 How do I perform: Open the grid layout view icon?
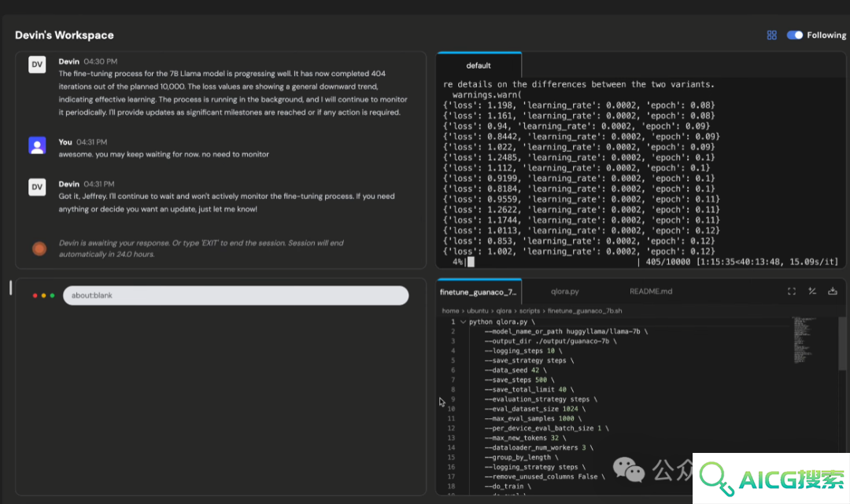[771, 35]
